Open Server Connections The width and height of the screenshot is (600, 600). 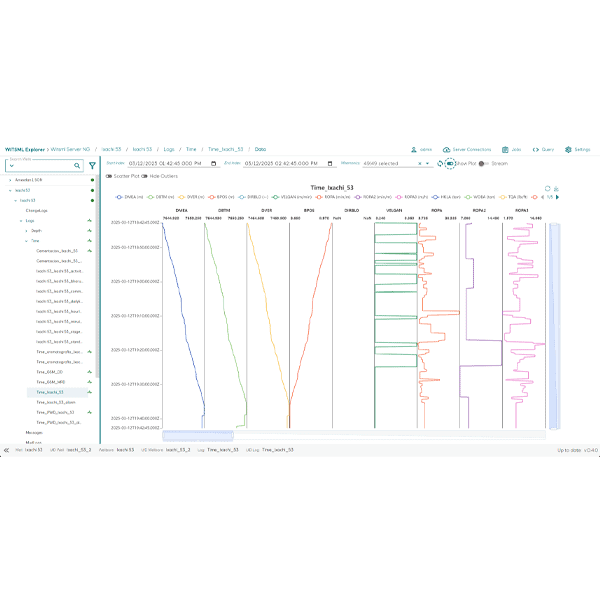(x=467, y=149)
